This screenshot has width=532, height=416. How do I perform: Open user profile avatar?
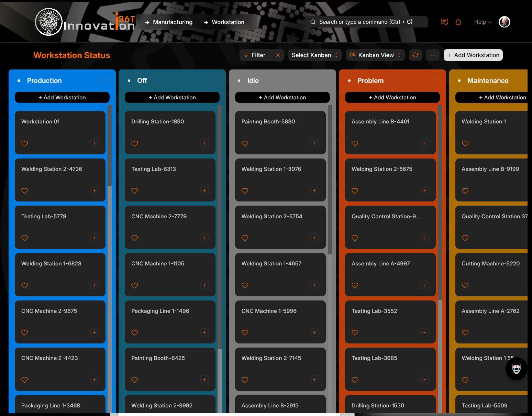coord(504,22)
